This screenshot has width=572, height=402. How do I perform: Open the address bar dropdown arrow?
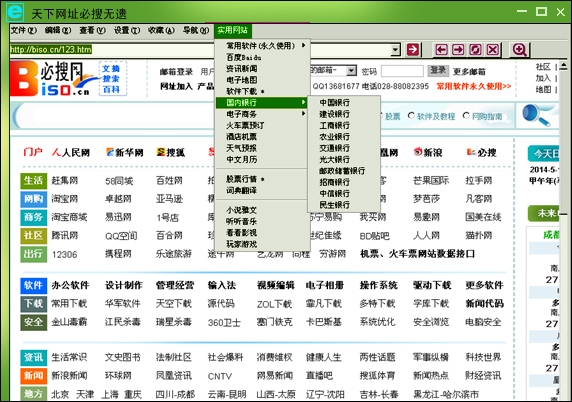tap(395, 50)
